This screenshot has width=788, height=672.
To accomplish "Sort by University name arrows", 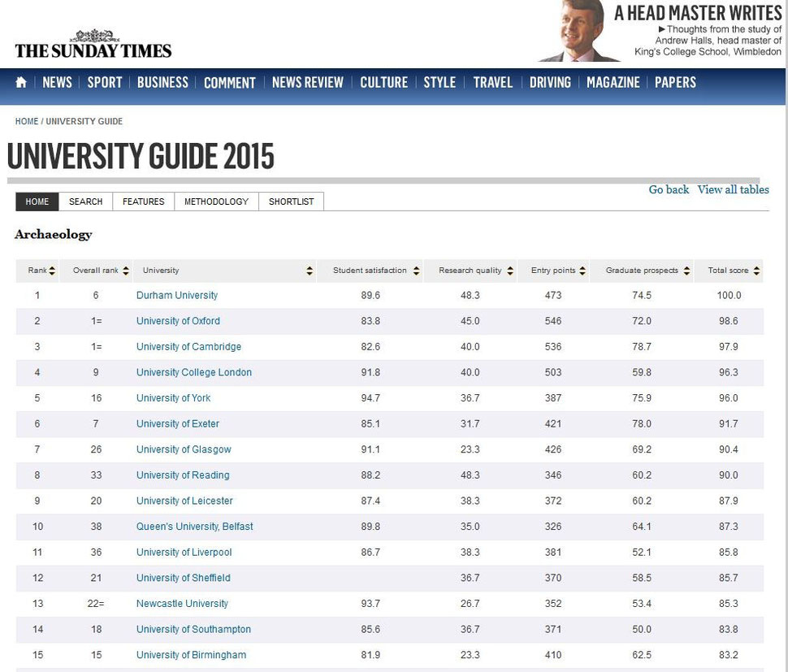I will (310, 271).
